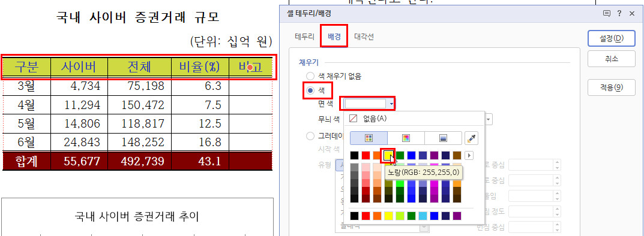Select the eyedropper color picker icon

tap(472, 138)
